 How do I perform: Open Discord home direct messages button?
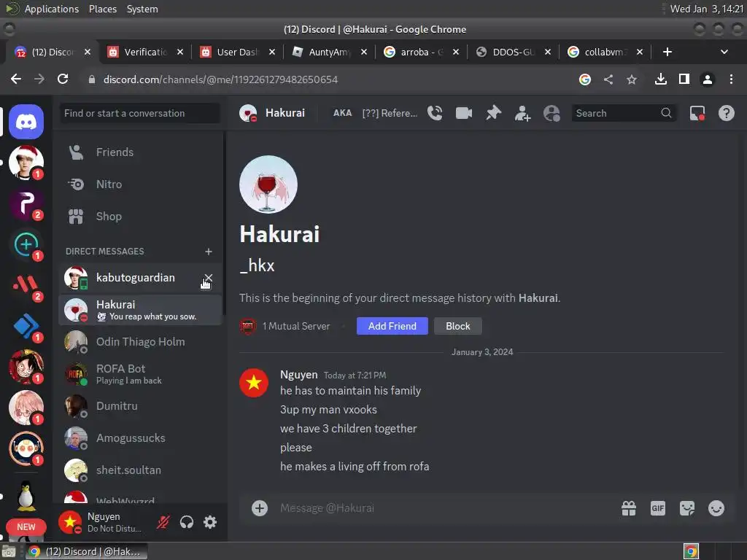point(26,122)
